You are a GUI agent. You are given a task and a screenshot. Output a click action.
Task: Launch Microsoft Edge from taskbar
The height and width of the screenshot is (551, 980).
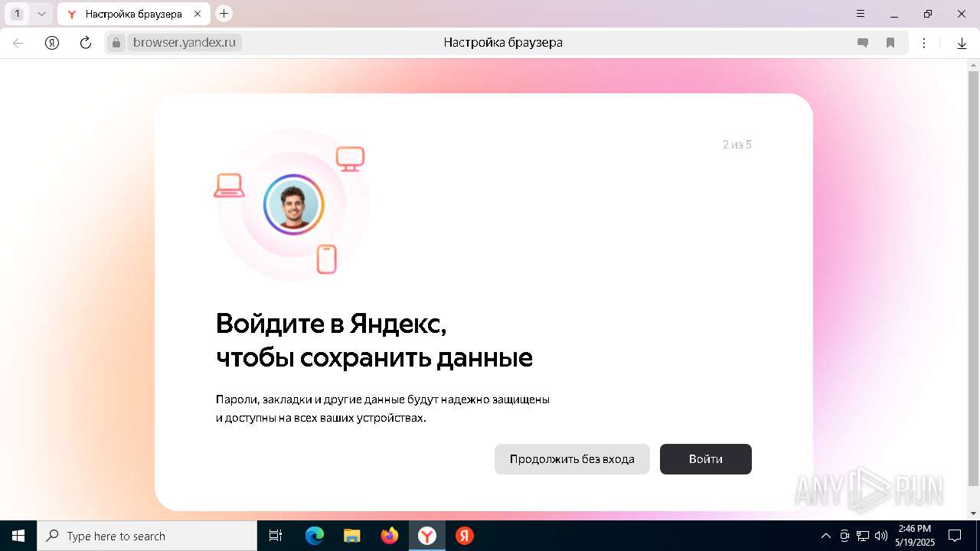(x=315, y=536)
